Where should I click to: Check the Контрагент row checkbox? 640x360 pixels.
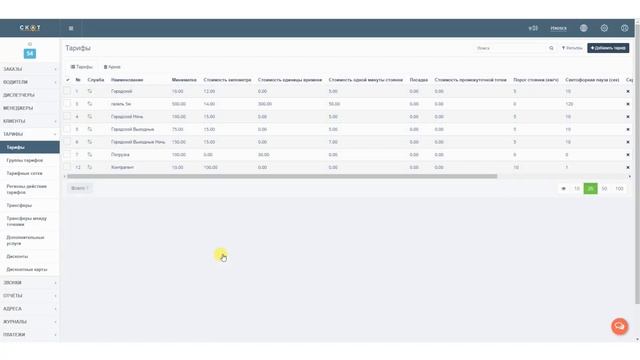coord(67,167)
